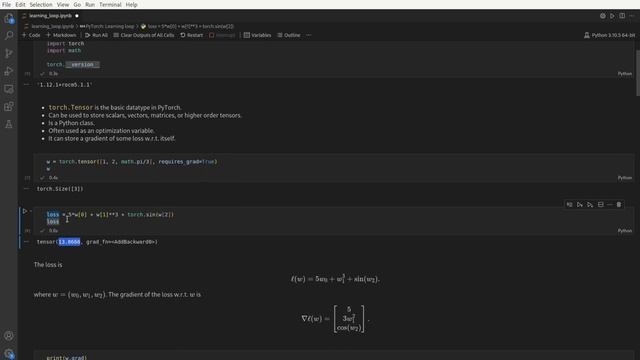Screen dimensions: 640x360
Task: Split the editor with the layout icon
Action: (622, 16)
